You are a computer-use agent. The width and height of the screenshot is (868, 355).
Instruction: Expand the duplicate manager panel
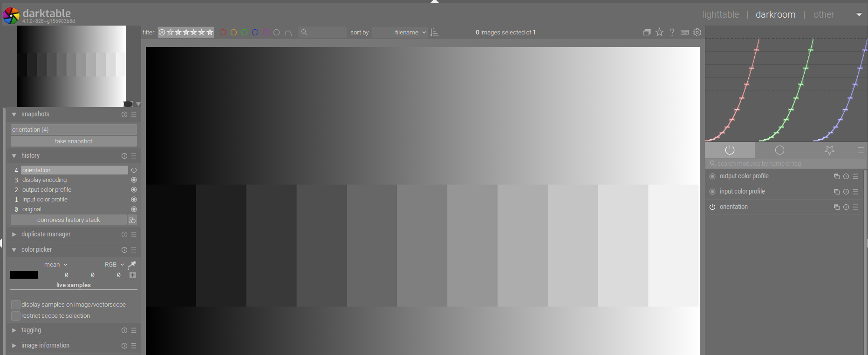[14, 234]
